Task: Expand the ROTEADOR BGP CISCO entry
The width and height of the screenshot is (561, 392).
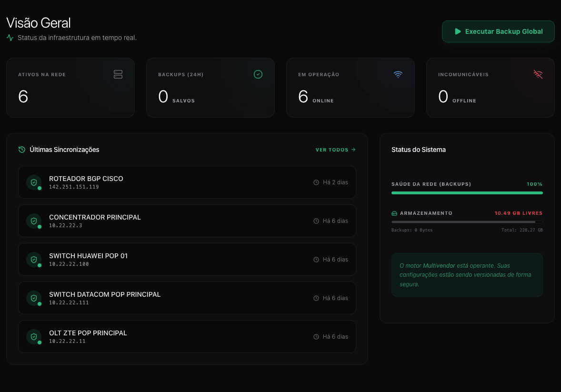Action: (187, 182)
